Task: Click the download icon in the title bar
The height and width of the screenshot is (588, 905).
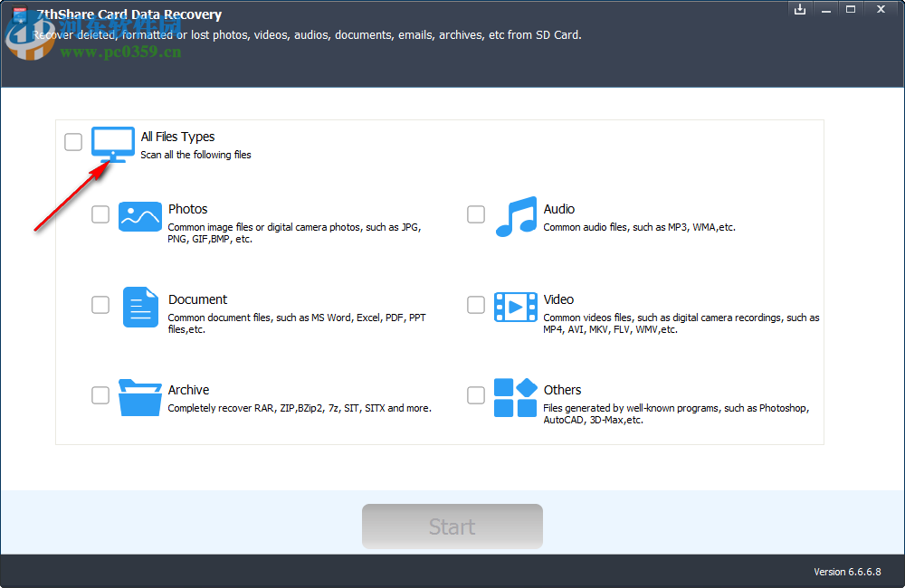Action: coord(800,9)
